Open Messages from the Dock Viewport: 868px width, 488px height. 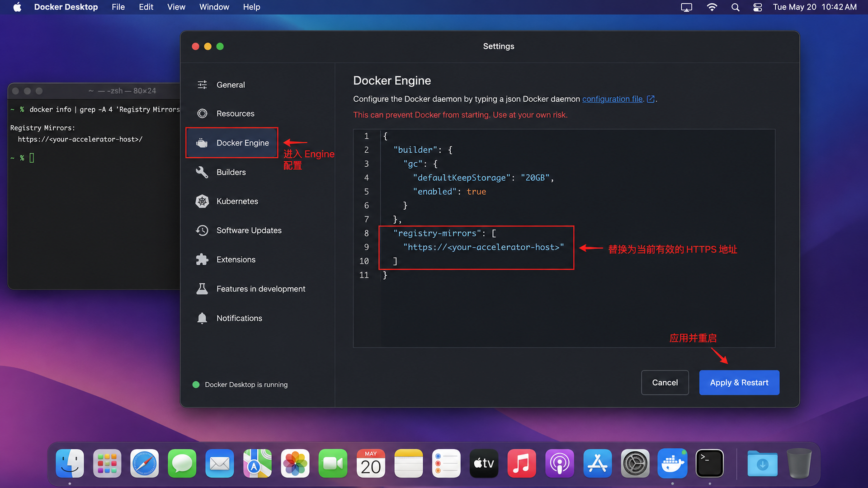(x=182, y=464)
